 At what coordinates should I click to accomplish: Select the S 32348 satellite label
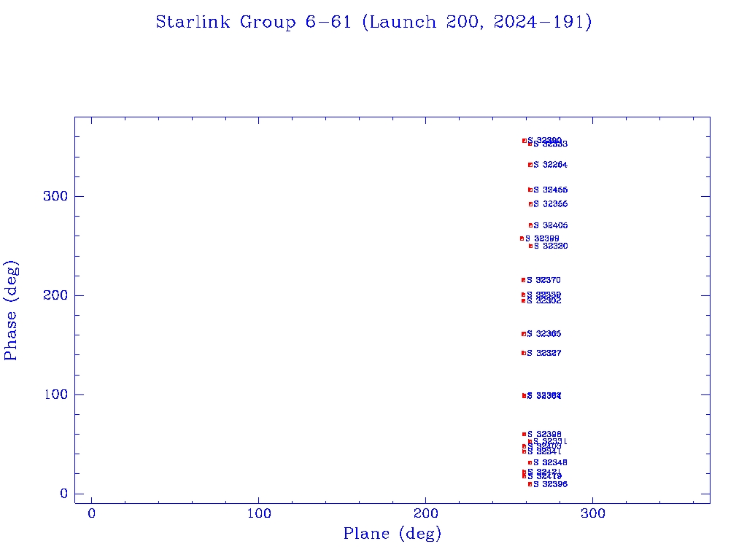tap(550, 463)
